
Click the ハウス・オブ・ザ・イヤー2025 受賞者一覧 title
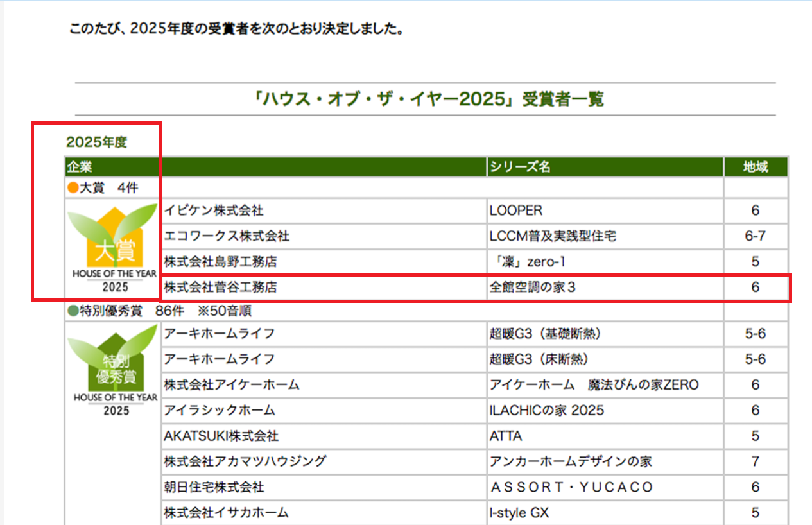[x=428, y=99]
